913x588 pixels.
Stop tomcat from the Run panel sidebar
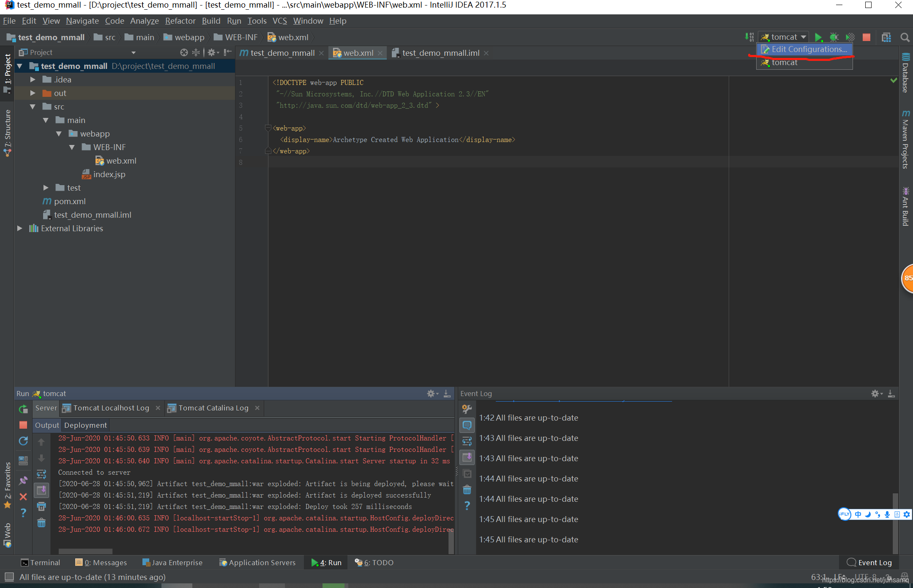[x=23, y=425]
